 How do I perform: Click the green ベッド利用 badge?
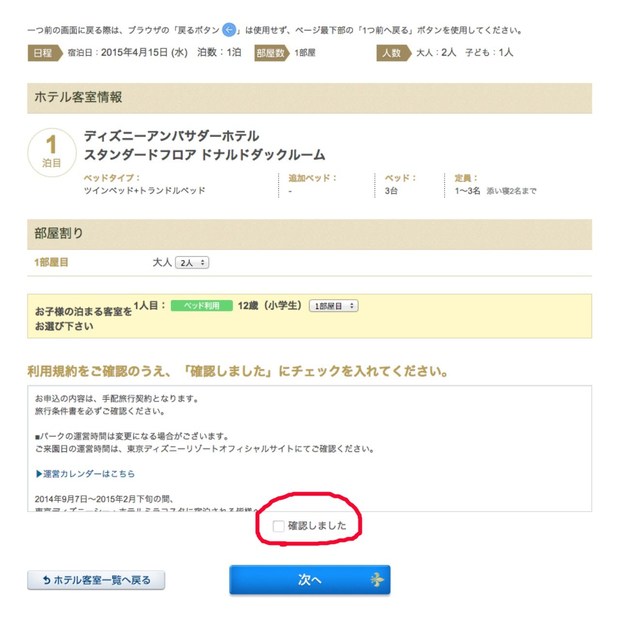click(x=201, y=305)
